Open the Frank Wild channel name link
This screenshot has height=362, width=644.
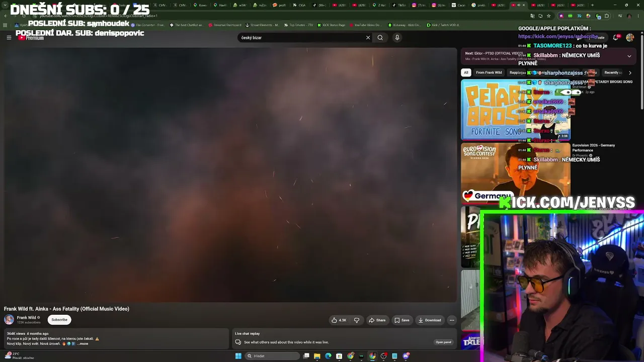[27, 318]
